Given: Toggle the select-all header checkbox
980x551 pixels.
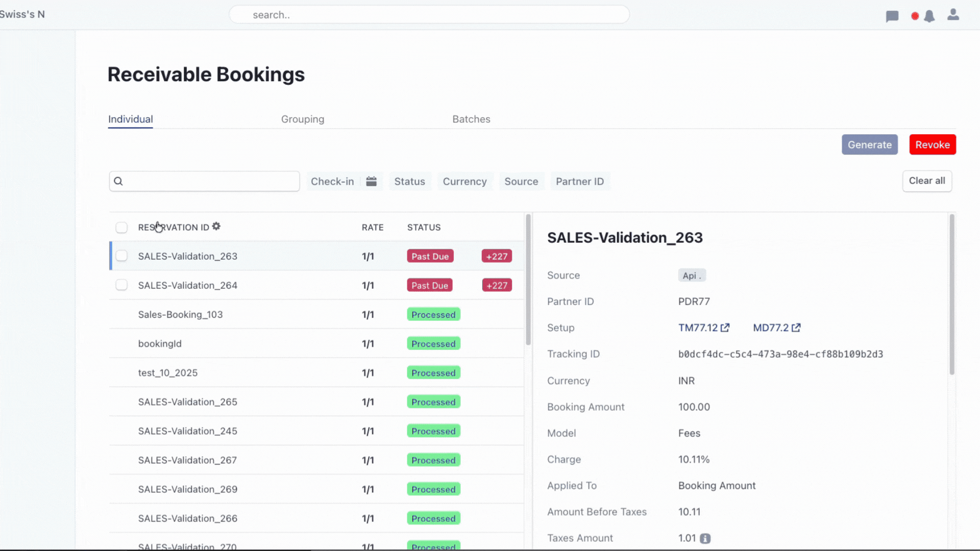Looking at the screenshot, I should pos(121,228).
